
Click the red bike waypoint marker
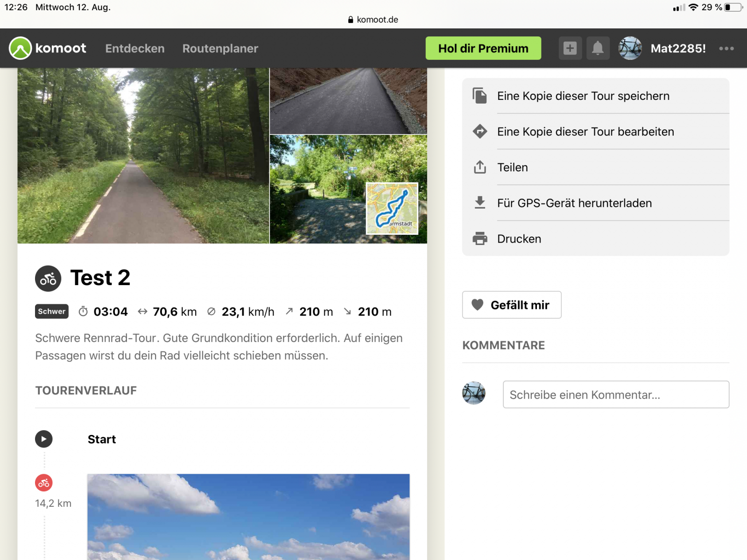click(44, 483)
